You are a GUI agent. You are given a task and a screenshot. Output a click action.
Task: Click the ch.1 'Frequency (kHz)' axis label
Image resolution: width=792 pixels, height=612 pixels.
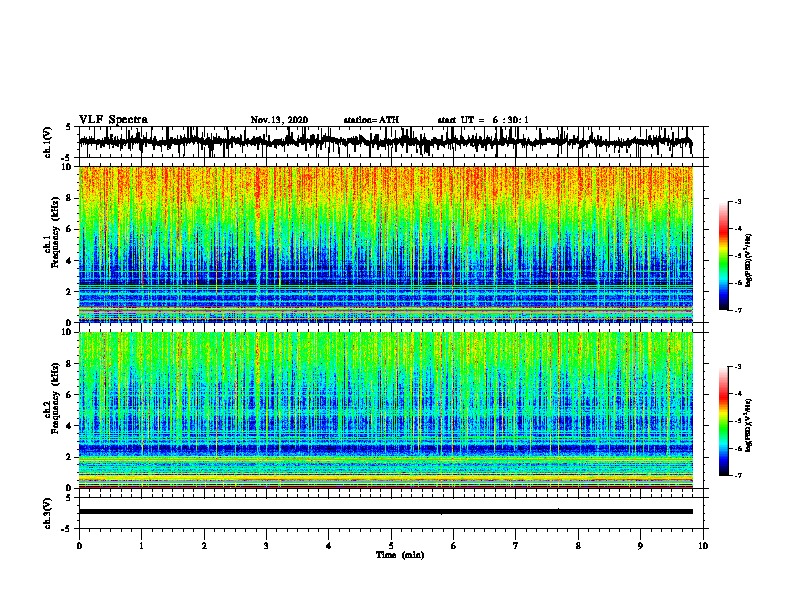click(55, 232)
